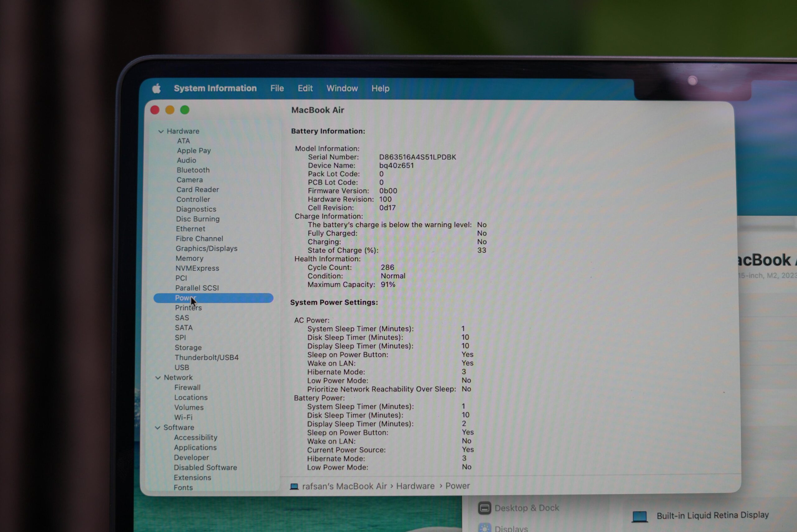Click Power in the path bar
This screenshot has width=797, height=532.
pos(458,486)
